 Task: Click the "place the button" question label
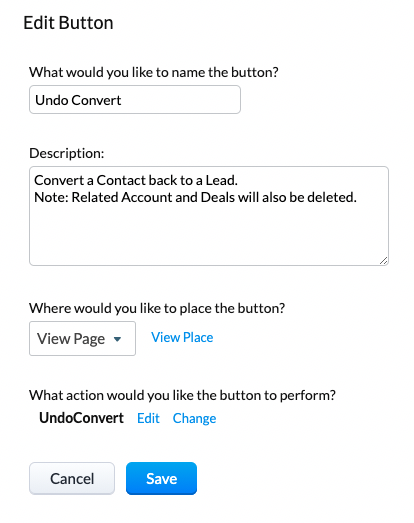pyautogui.click(x=157, y=308)
